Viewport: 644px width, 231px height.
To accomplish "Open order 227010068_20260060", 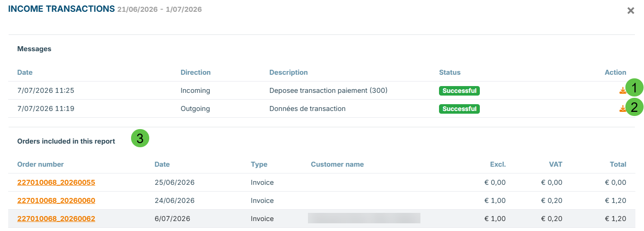I will pos(56,201).
